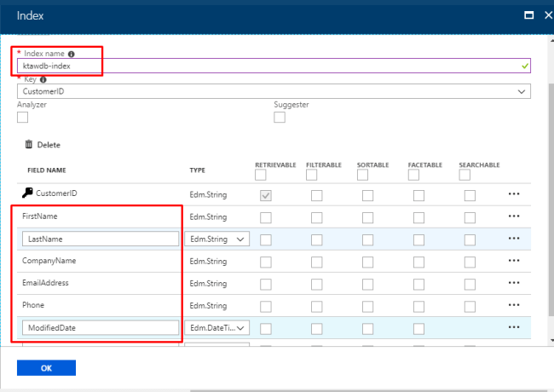Open more options for FirstName row
Viewport: 554px width, 392px height.
514,216
